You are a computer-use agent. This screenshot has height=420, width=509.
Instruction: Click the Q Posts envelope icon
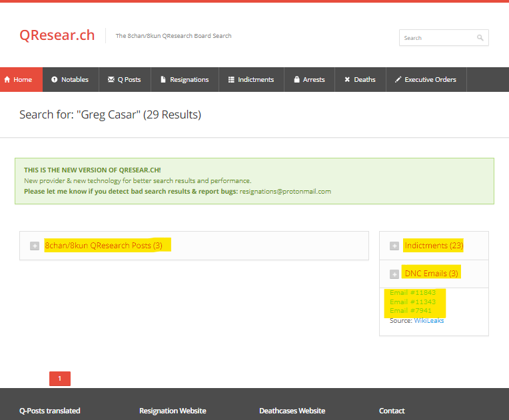point(111,79)
